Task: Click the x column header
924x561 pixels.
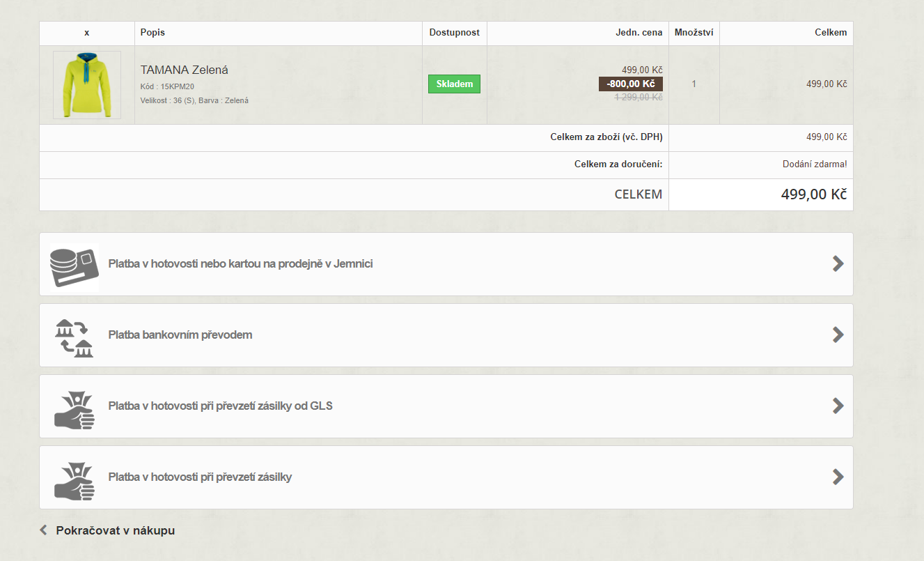Action: [86, 33]
